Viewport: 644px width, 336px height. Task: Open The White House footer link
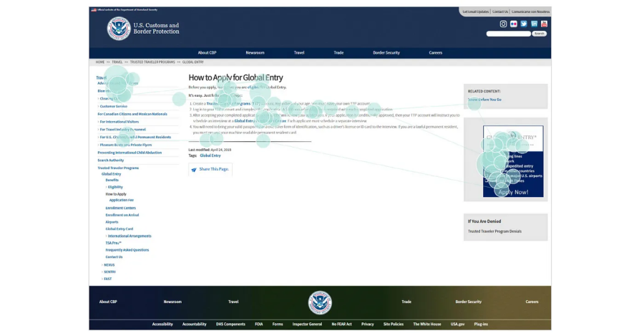(426, 324)
